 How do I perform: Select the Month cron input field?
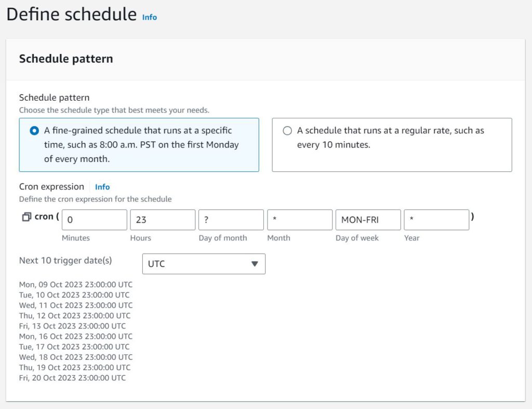click(300, 220)
